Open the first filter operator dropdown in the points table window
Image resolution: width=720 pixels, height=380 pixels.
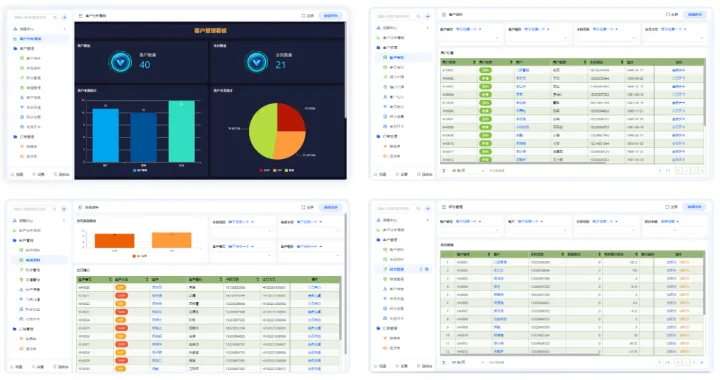click(x=468, y=222)
